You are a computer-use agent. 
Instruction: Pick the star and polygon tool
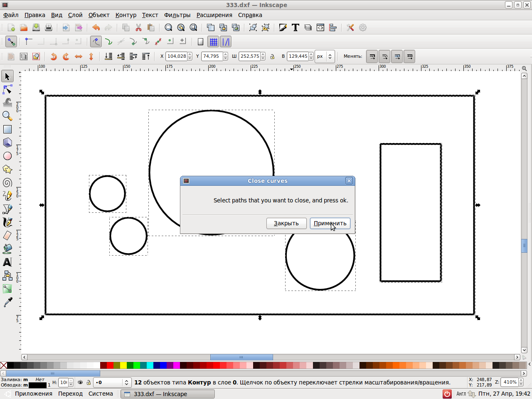pos(7,169)
